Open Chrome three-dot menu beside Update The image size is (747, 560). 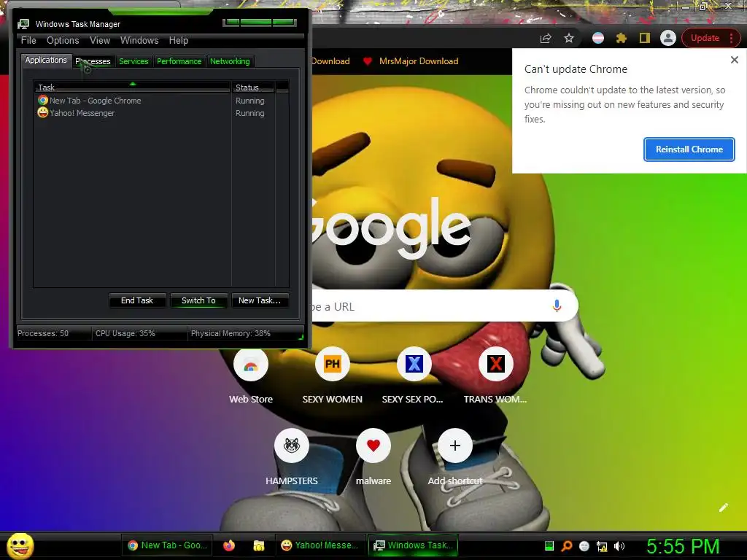[x=731, y=38]
